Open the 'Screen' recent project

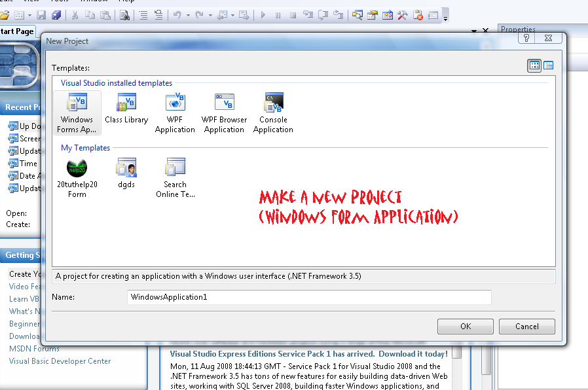click(x=24, y=139)
